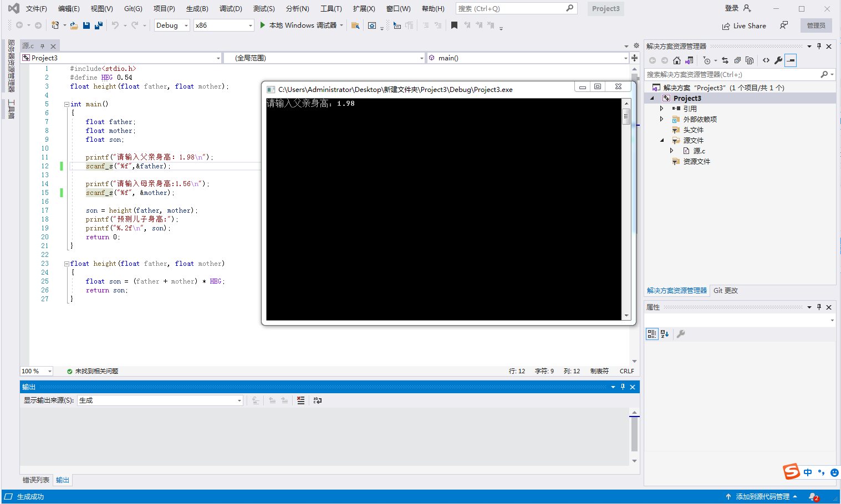Click the Find in Files icon

[x=355, y=25]
